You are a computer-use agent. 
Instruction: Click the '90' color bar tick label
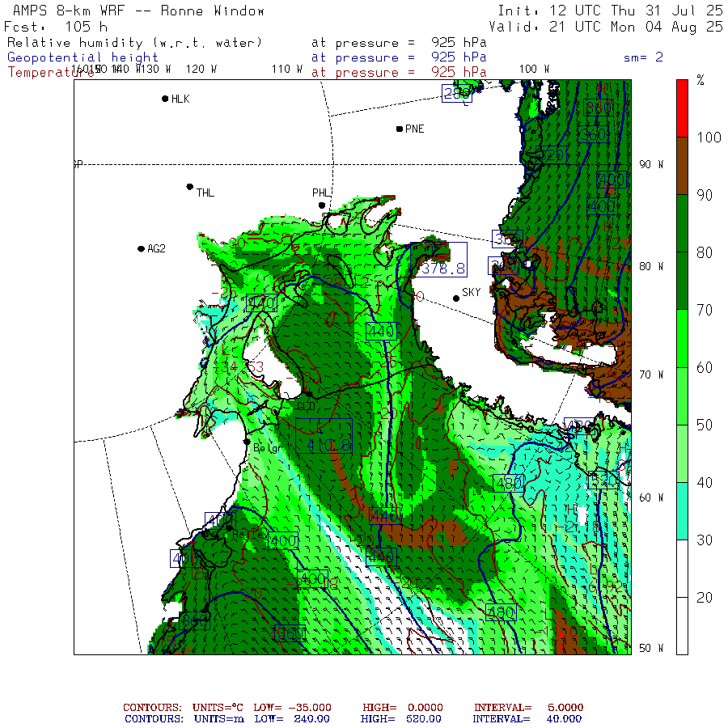[705, 195]
